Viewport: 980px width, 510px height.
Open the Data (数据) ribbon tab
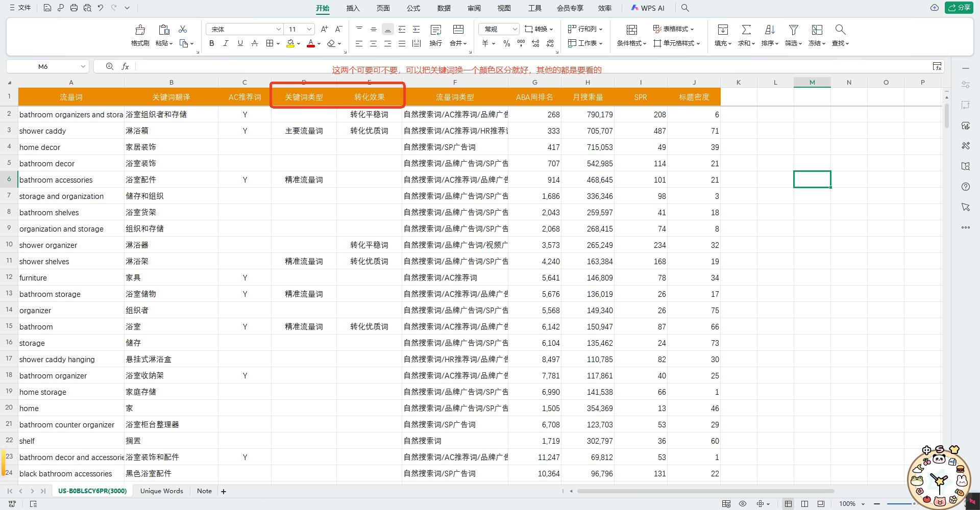point(444,8)
